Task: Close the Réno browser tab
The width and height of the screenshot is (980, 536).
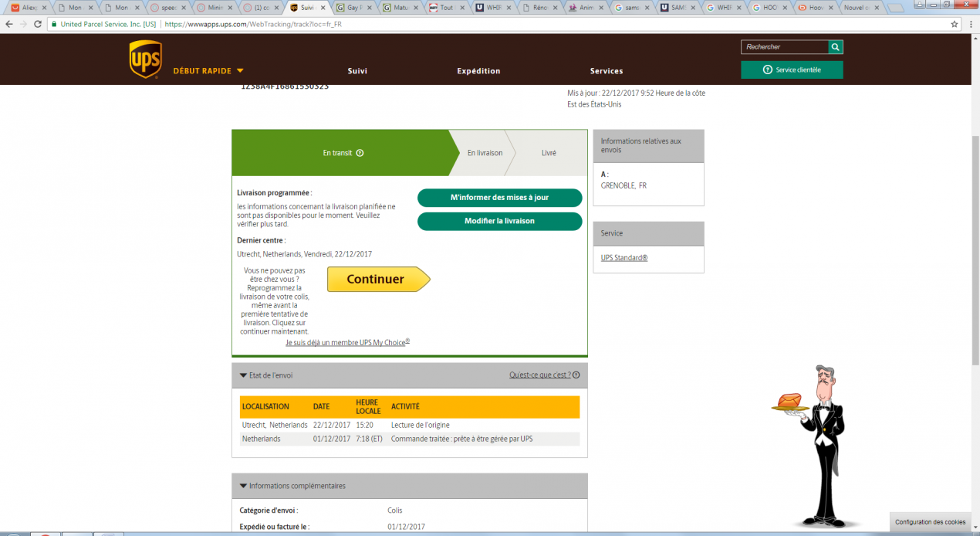Action: (556, 8)
